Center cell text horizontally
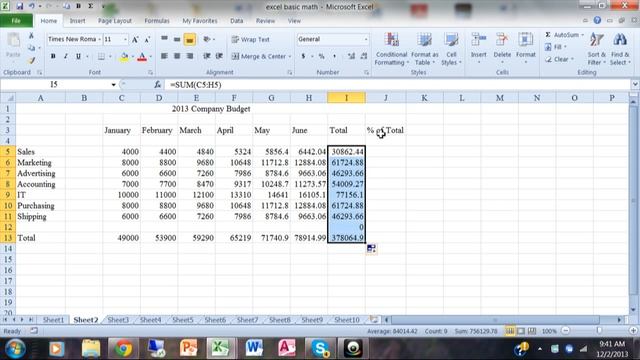 (x=177, y=56)
